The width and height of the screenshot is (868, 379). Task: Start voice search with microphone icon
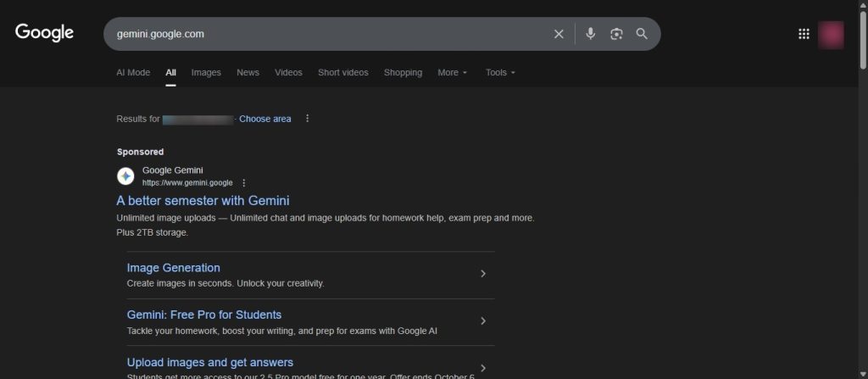tap(591, 34)
